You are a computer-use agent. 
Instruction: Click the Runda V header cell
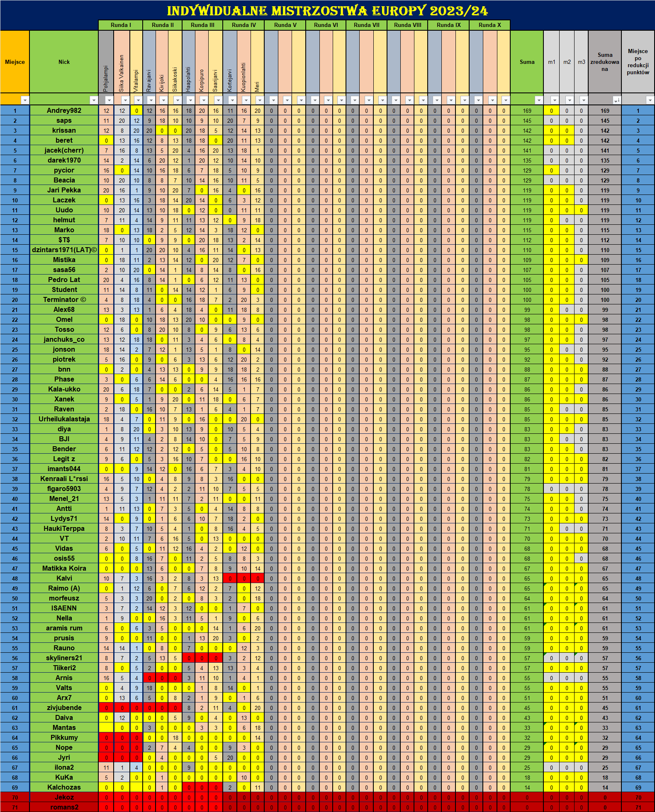click(285, 25)
